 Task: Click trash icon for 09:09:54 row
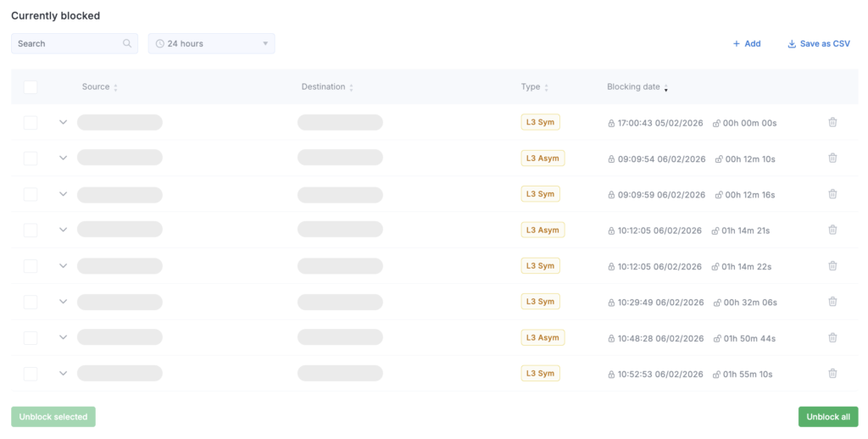click(x=832, y=158)
